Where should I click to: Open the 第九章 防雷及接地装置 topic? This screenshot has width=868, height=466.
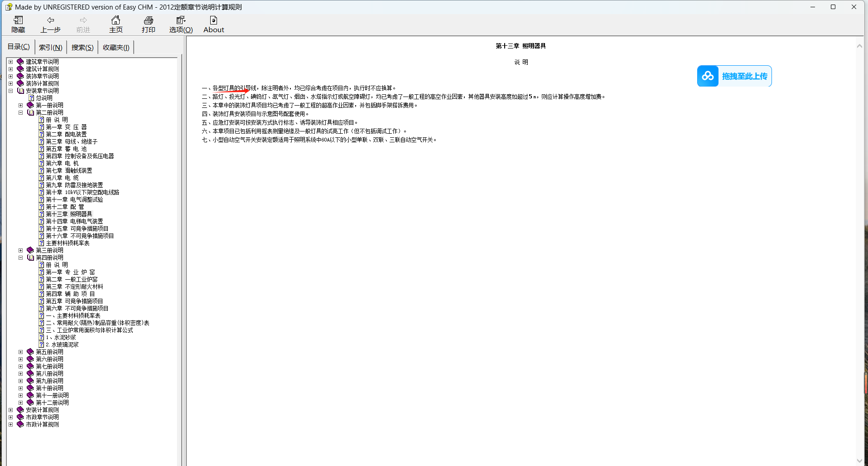tap(74, 185)
